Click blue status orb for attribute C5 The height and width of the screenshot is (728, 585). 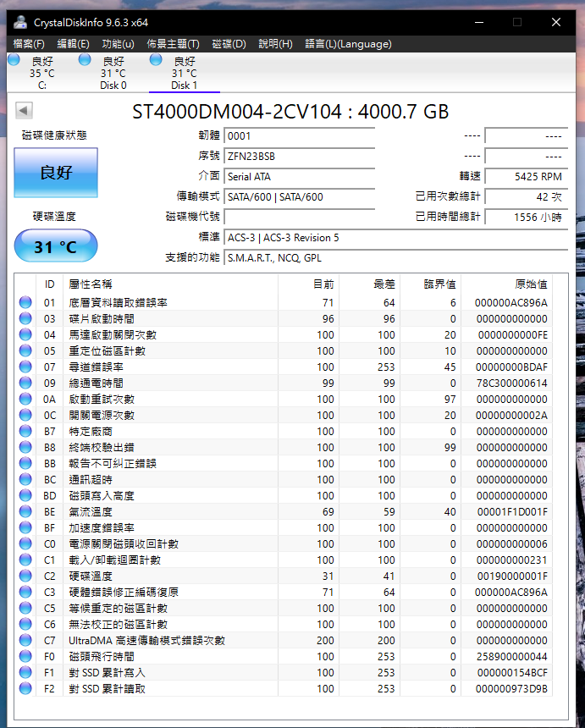tap(25, 608)
